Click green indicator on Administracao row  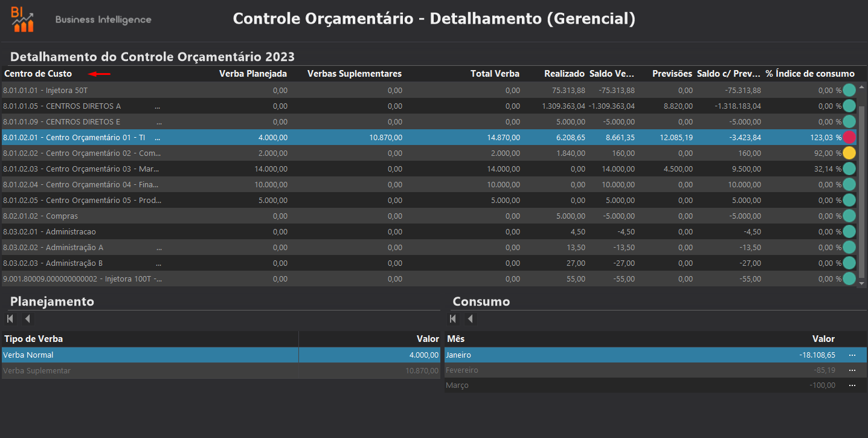pos(849,231)
